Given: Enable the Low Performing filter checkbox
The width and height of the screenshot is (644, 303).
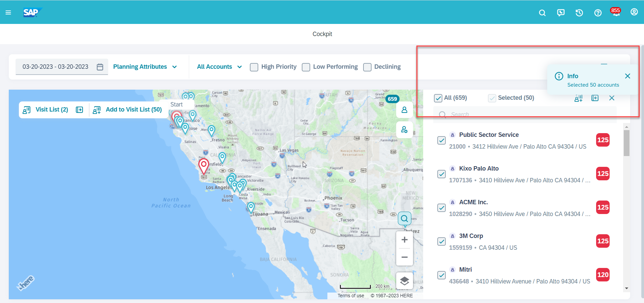Looking at the screenshot, I should (306, 67).
